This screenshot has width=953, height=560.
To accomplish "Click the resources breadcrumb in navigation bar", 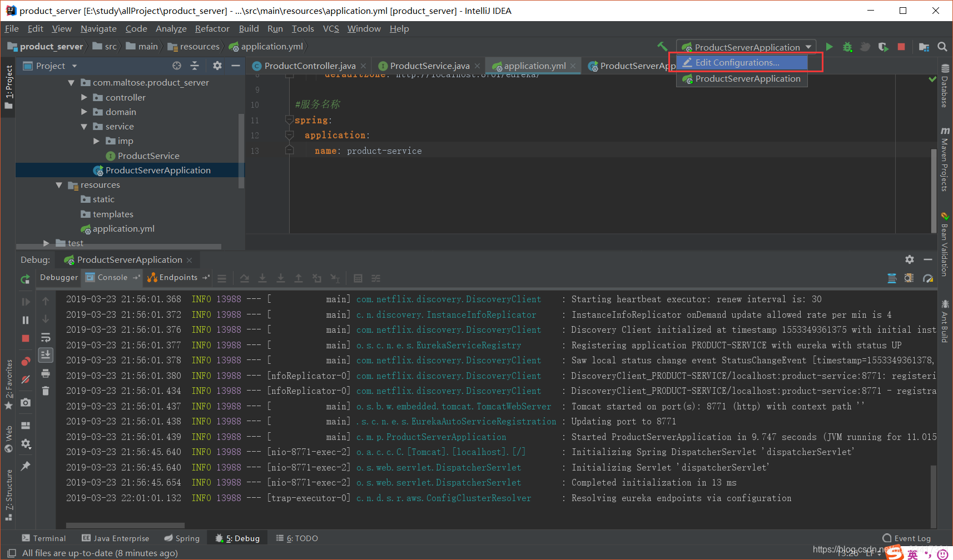I will tap(193, 47).
